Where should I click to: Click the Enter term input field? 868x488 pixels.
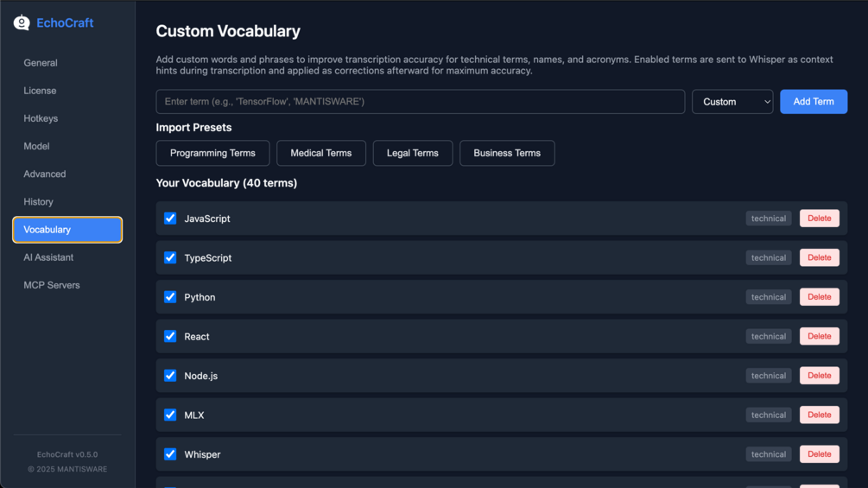[x=420, y=102]
